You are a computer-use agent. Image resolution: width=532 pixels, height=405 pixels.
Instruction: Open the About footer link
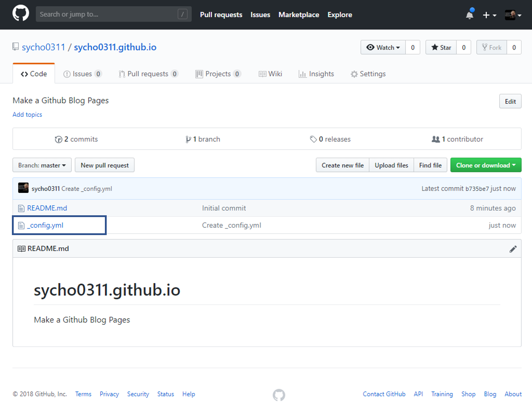coord(513,394)
